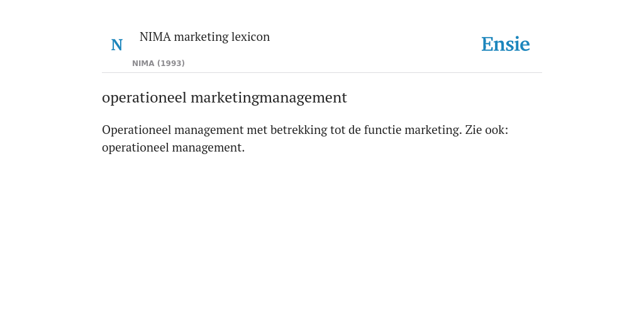Click the Zie ook: text
Image resolution: width=644 pixels, height=322 pixels.
[487, 130]
